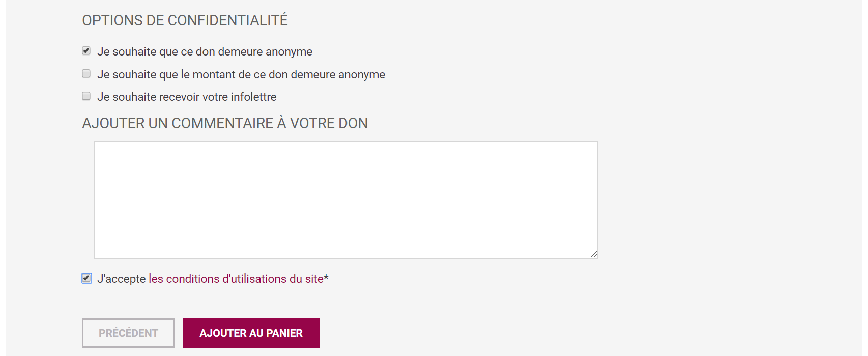Click the "Je souhaite recevoir votre infolettre" label text
Screen dimensions: 868x356
click(187, 97)
